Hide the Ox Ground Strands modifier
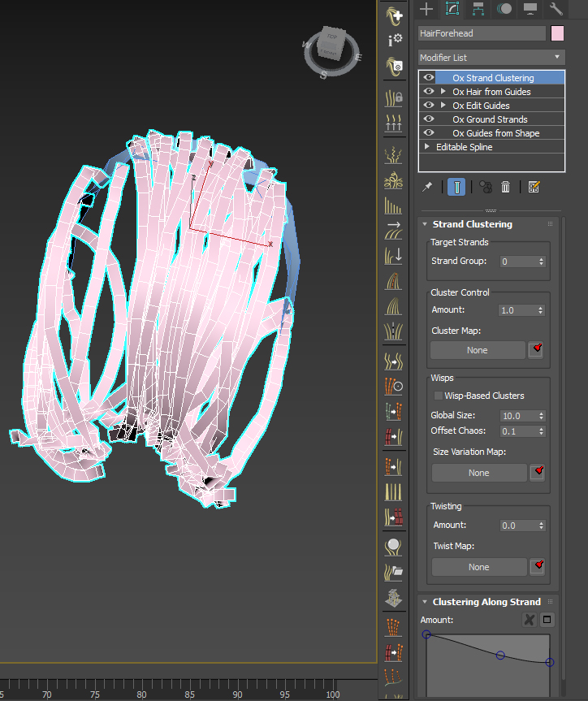The width and height of the screenshot is (588, 701). click(429, 119)
